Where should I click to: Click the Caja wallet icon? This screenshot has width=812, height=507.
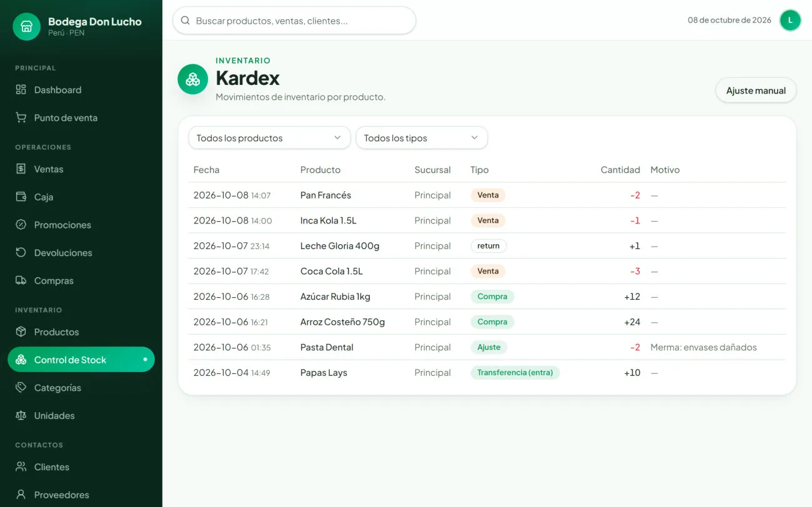point(21,197)
